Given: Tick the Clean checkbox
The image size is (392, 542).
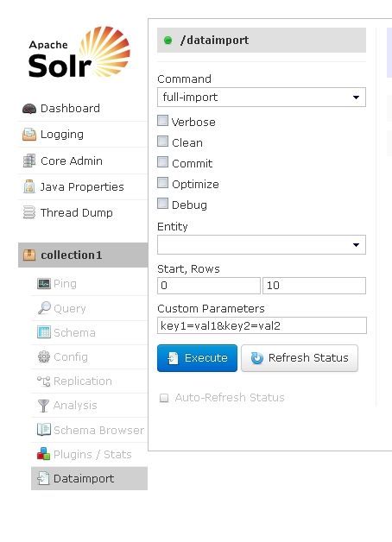Looking at the screenshot, I should (x=162, y=142).
